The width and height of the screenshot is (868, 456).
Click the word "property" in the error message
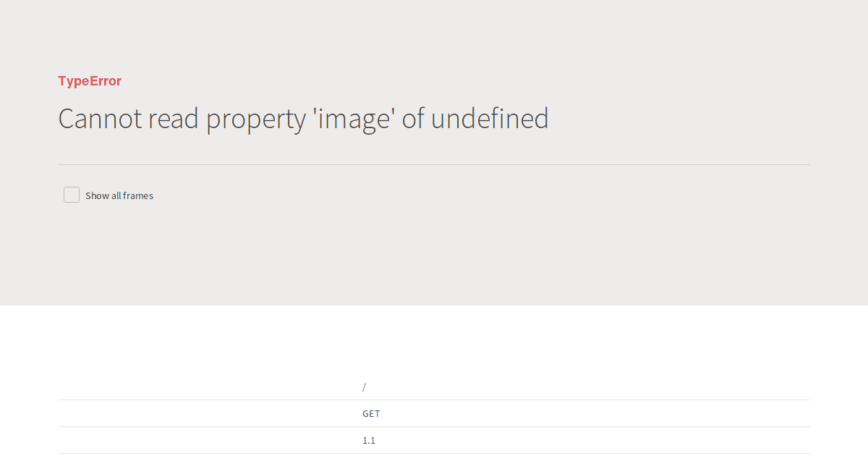[256, 120]
